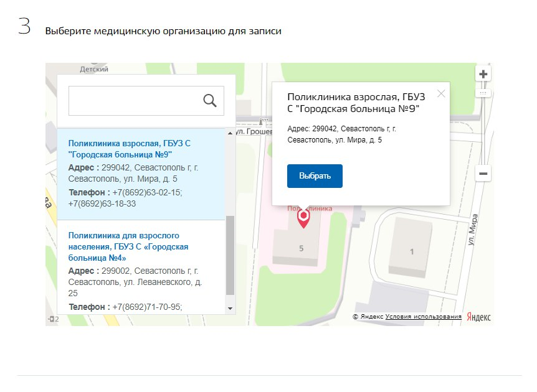537x392 pixels.
Task: Click the zoom ruler handle below the plus button
Action: click(x=483, y=91)
